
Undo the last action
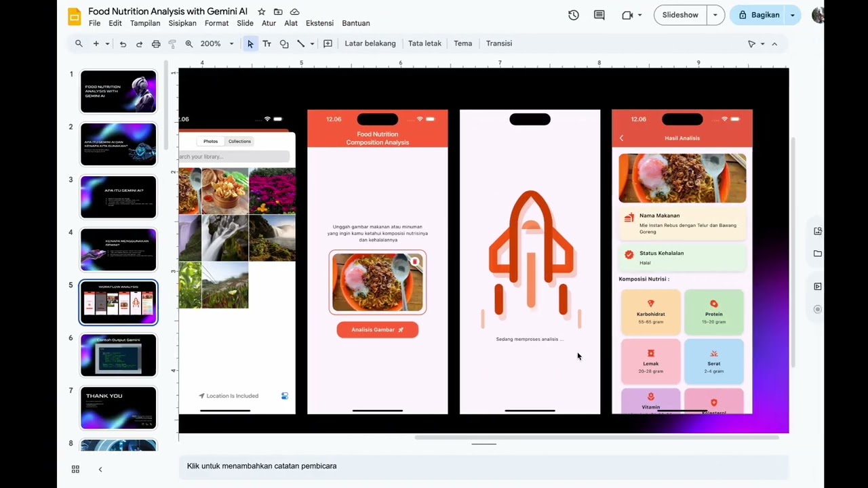[123, 43]
